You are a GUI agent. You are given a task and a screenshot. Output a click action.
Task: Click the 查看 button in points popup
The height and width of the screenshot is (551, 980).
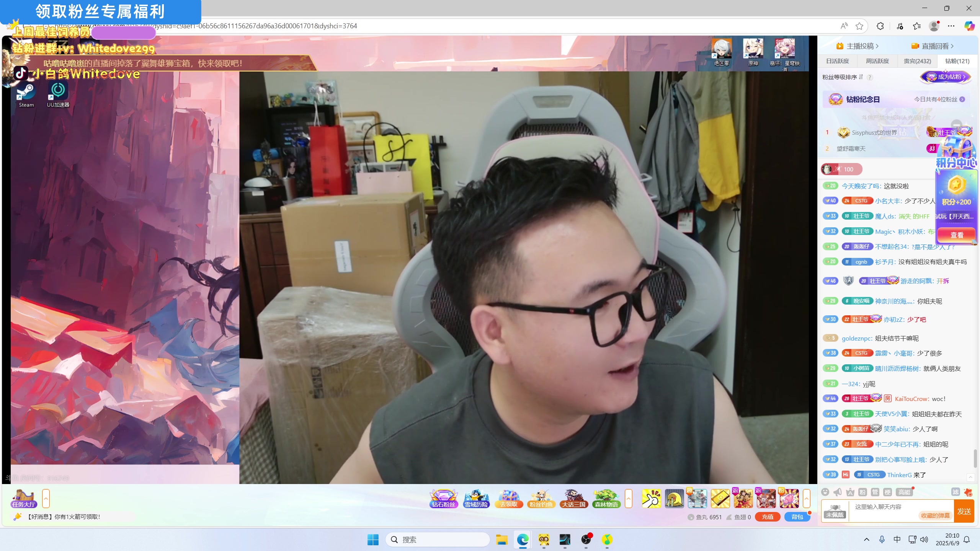point(957,235)
